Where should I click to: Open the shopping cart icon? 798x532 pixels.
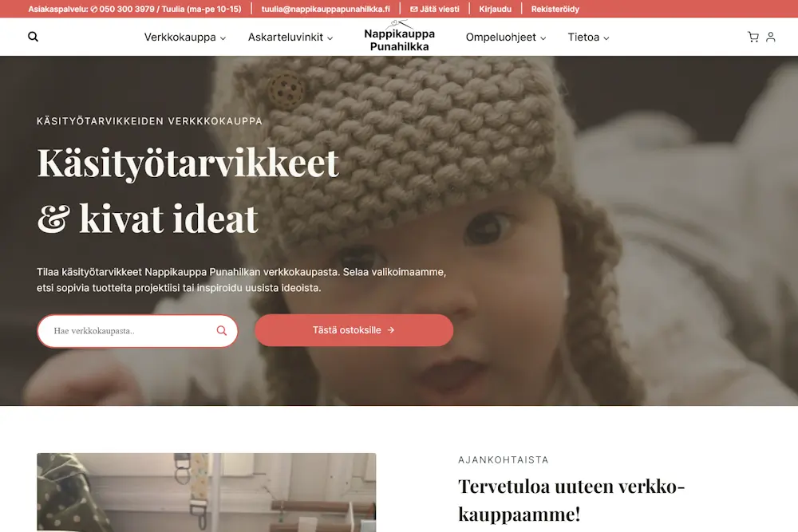pyautogui.click(x=753, y=37)
